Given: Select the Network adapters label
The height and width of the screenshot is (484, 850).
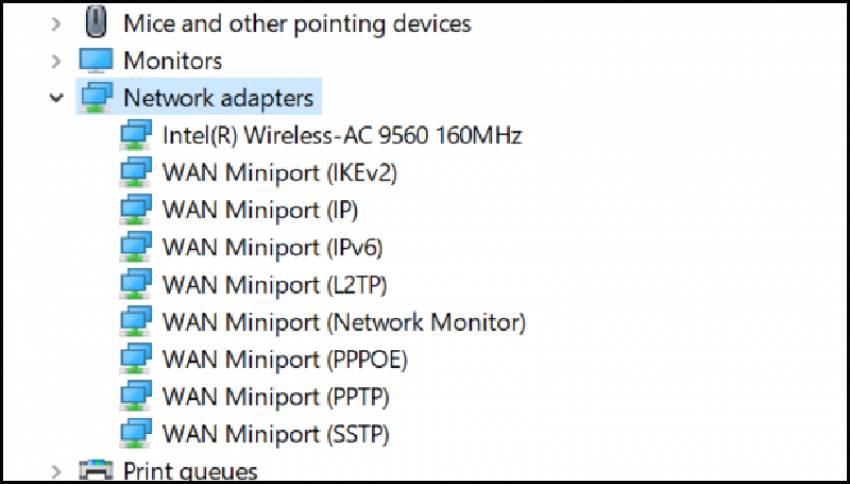Looking at the screenshot, I should (x=218, y=98).
